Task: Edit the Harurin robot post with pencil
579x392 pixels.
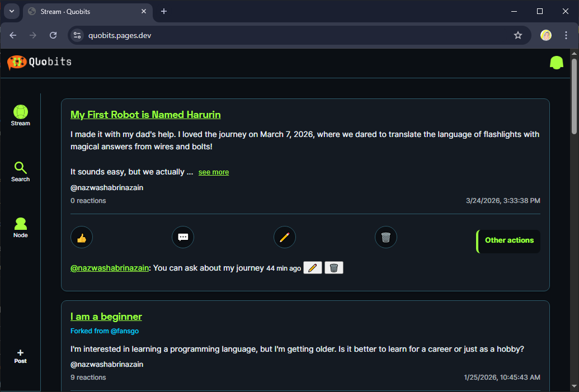Action: tap(284, 237)
